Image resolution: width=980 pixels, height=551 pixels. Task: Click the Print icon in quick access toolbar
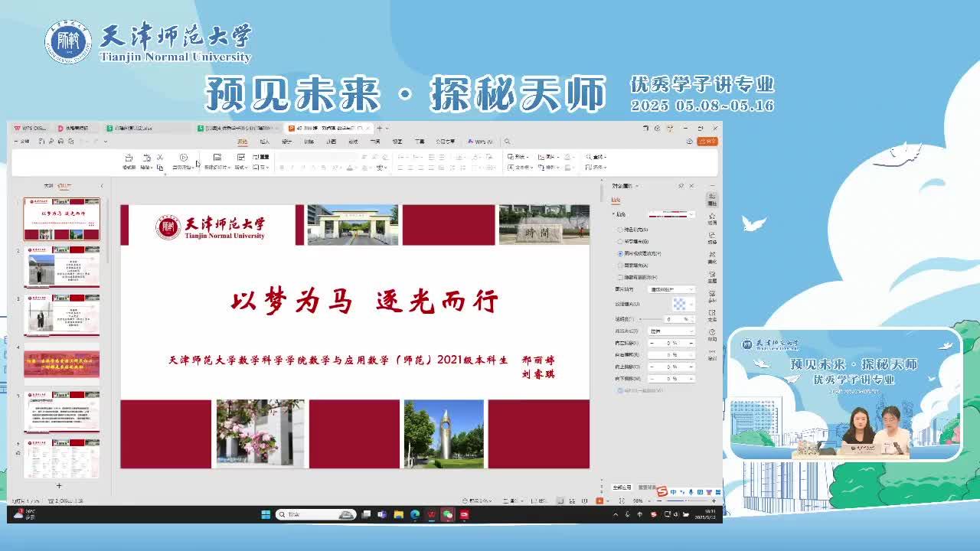pyautogui.click(x=60, y=142)
